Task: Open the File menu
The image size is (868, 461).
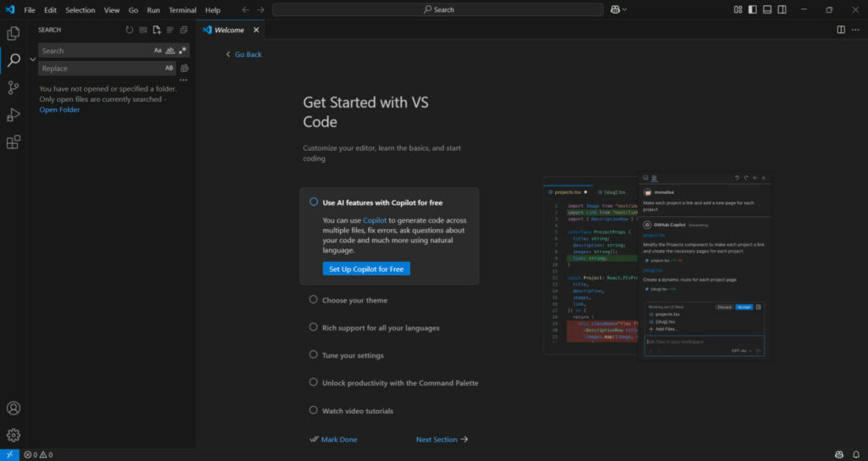Action: pos(30,10)
